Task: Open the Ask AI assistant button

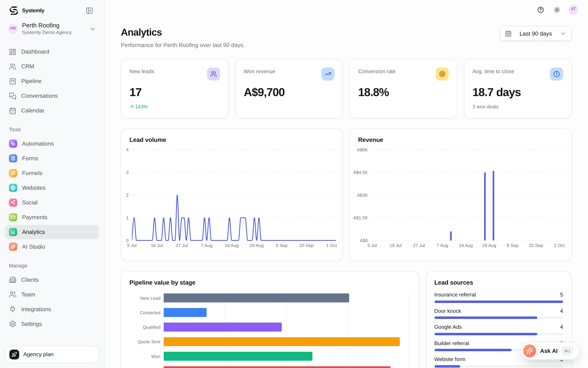Action: point(550,351)
